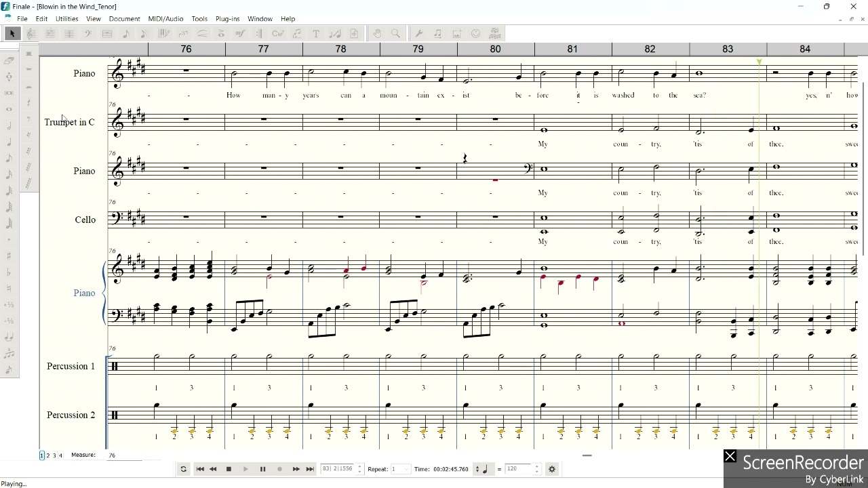Select the Articulation tool

pos(221,33)
